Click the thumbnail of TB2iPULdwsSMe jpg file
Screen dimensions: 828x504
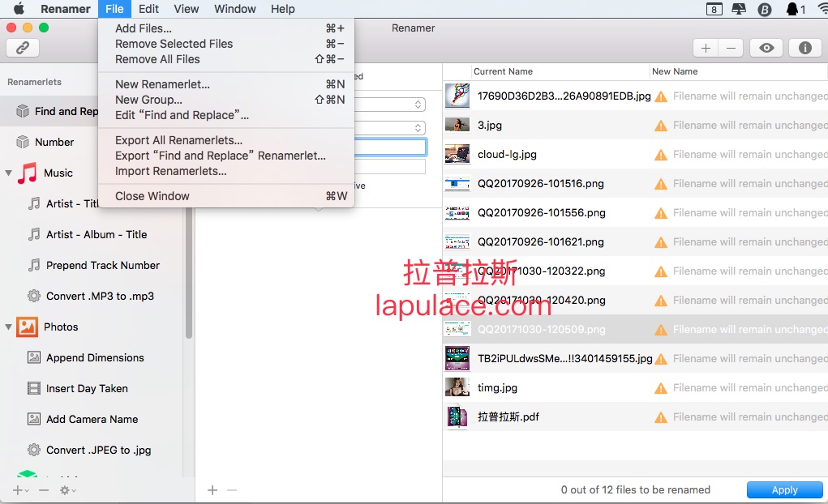click(457, 358)
